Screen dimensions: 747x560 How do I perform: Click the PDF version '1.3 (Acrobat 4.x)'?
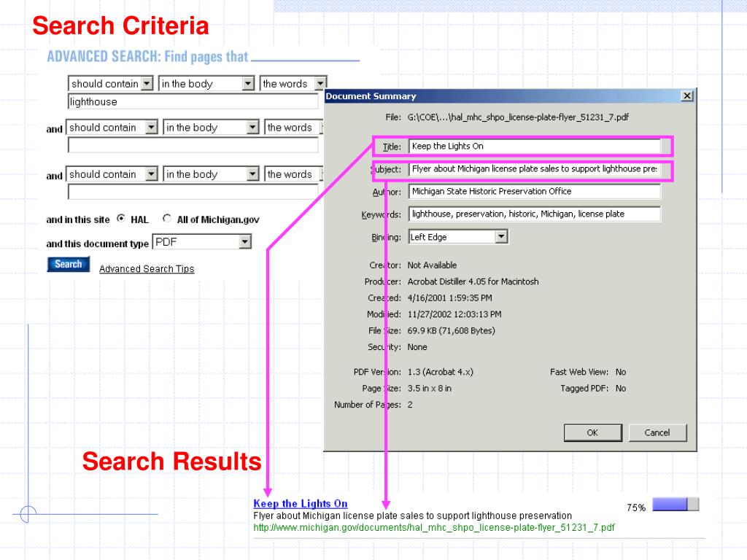(440, 372)
